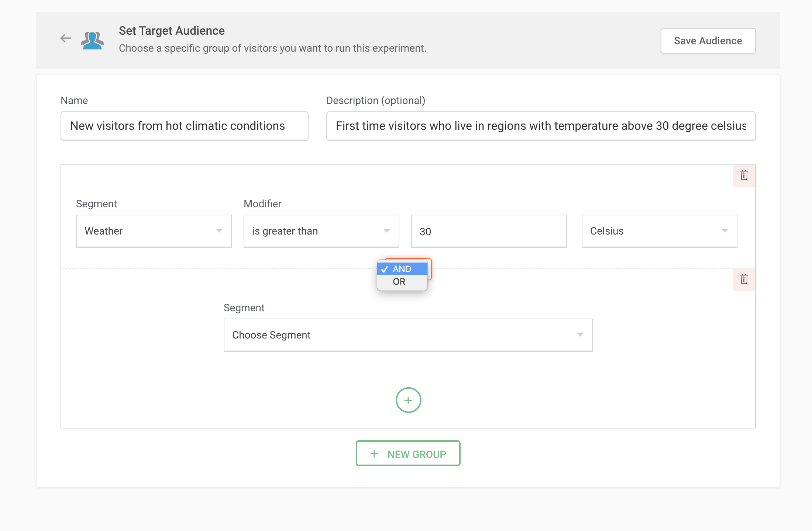Click the Name input field
Viewport: 812px width, 531px height.
point(184,126)
